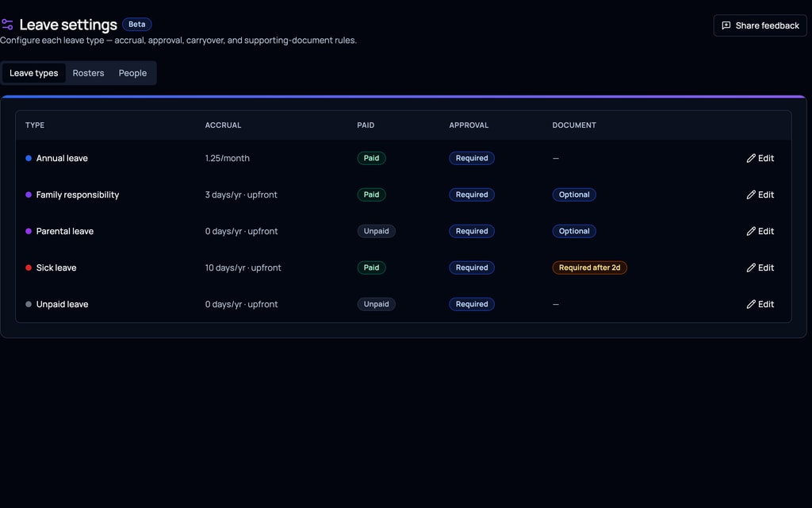The height and width of the screenshot is (508, 812).
Task: Click the Share feedback button
Action: [x=760, y=25]
